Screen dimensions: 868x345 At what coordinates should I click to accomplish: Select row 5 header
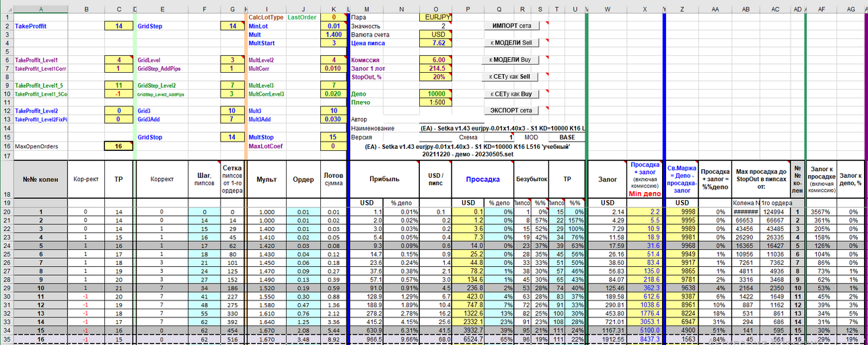point(6,51)
